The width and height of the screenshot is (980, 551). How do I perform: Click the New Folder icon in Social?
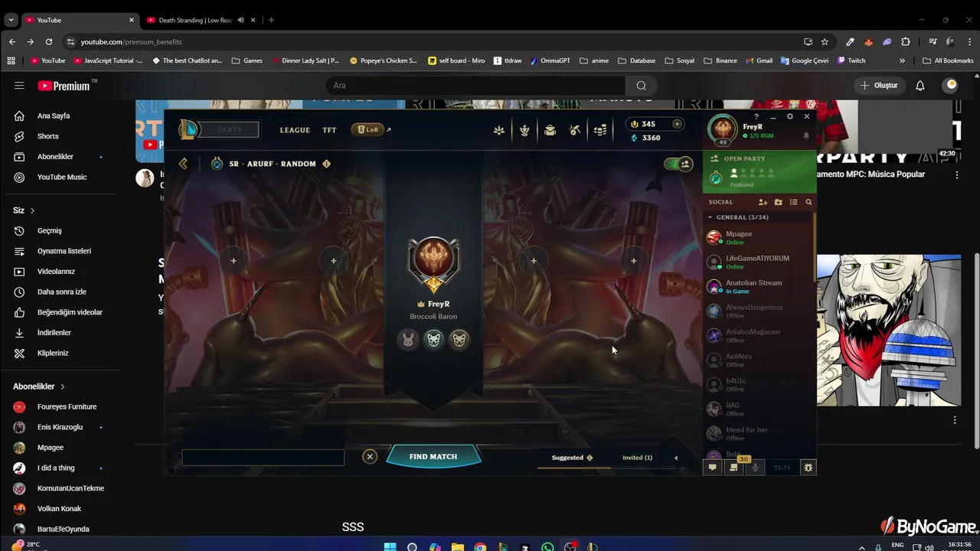[778, 202]
